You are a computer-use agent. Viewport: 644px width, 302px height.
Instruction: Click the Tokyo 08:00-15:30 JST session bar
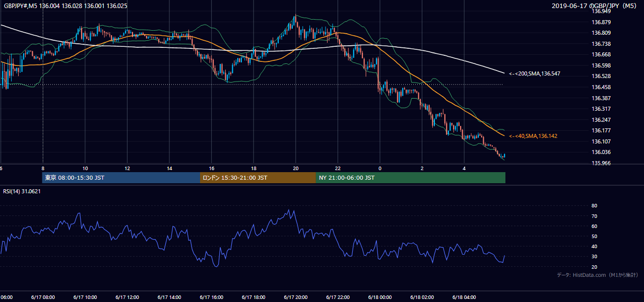(x=121, y=178)
